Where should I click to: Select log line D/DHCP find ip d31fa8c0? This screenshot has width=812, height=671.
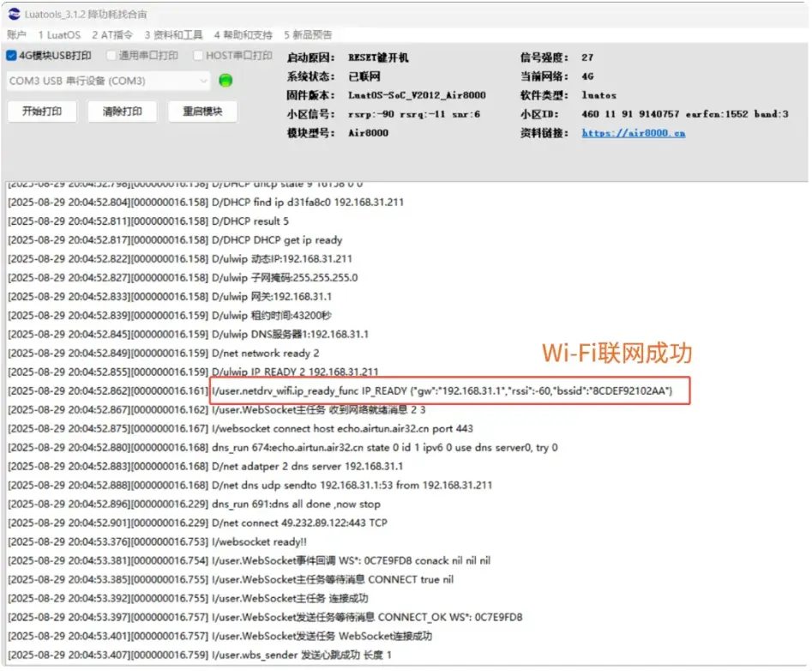[206, 203]
